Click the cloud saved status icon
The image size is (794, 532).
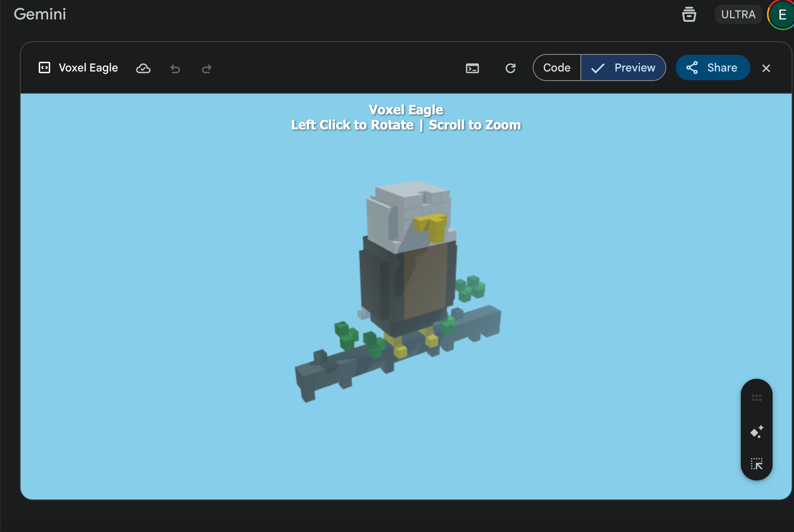(x=143, y=68)
